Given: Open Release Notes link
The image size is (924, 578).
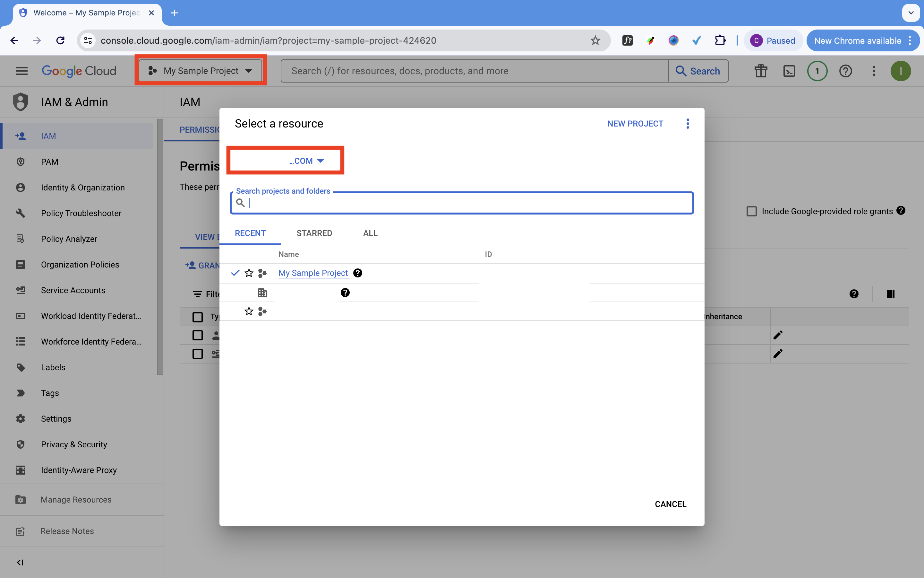Looking at the screenshot, I should [67, 531].
